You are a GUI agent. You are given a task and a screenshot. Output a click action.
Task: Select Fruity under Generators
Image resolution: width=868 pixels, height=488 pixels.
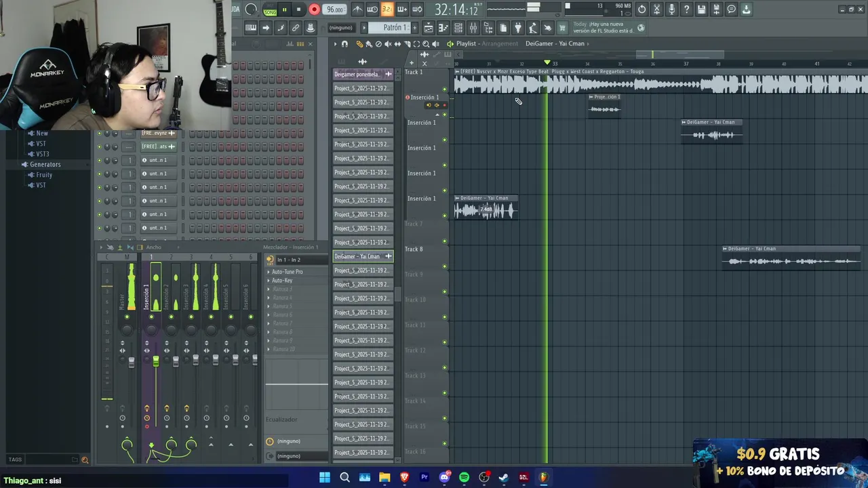44,175
